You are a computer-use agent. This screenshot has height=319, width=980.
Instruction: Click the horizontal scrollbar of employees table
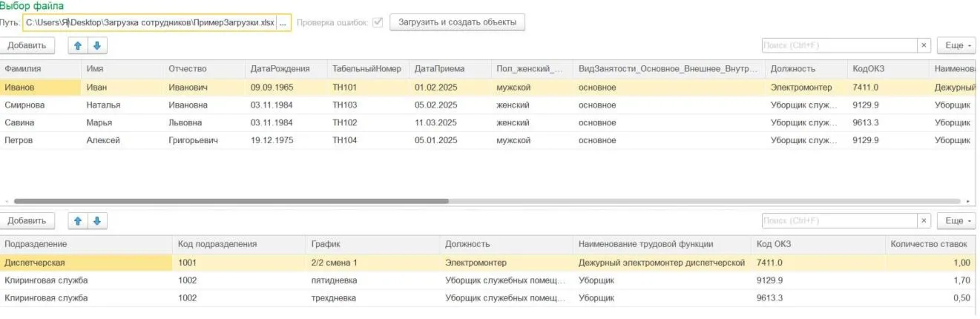pyautogui.click(x=231, y=200)
